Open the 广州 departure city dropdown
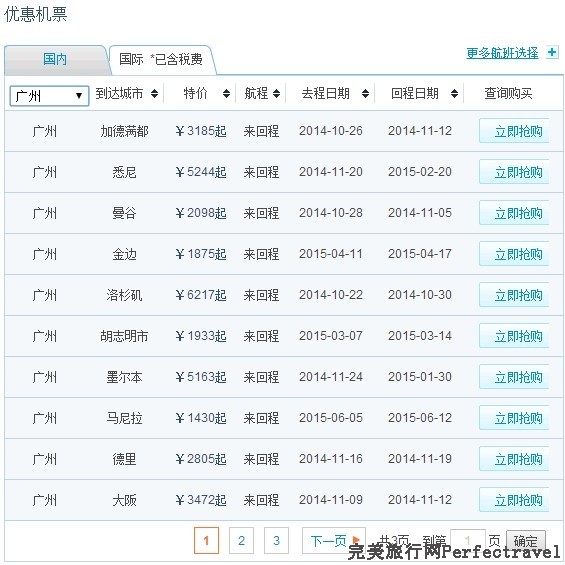The width and height of the screenshot is (565, 565). coord(49,96)
